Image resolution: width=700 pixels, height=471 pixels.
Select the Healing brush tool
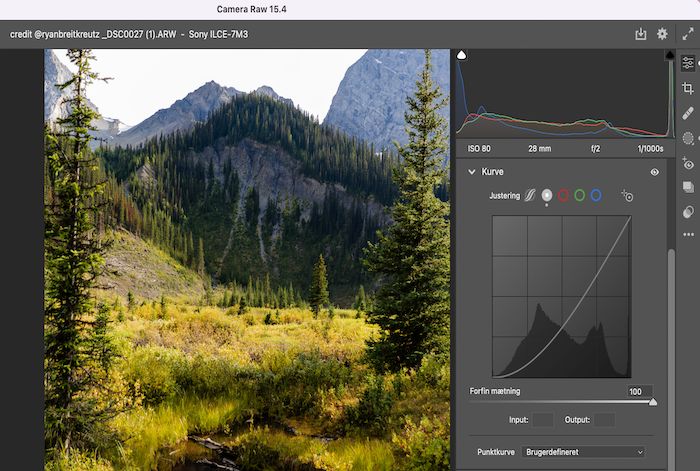tap(688, 113)
